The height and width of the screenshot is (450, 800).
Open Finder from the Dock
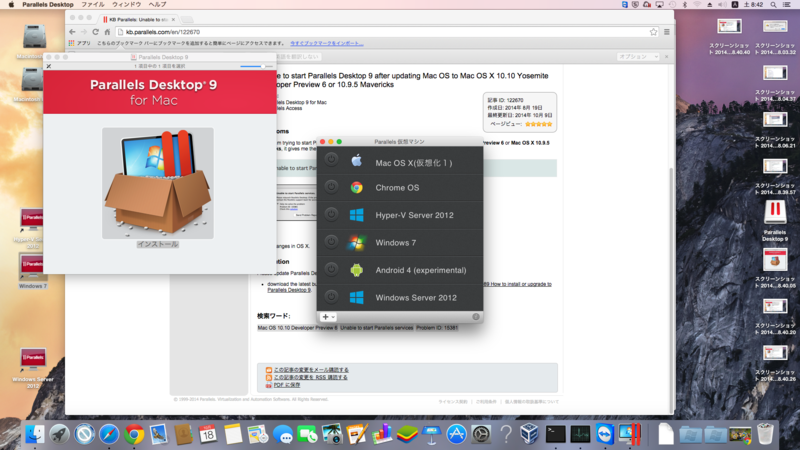35,434
